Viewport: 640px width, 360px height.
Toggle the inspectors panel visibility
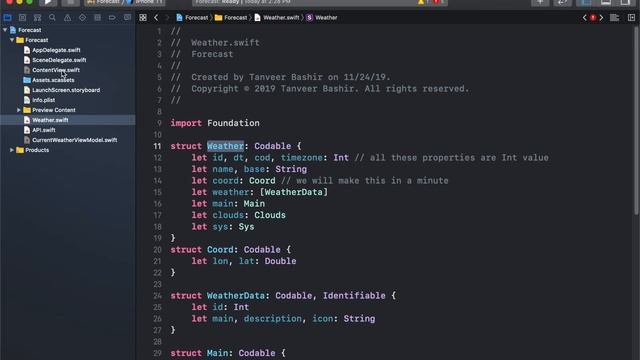click(x=625, y=2)
